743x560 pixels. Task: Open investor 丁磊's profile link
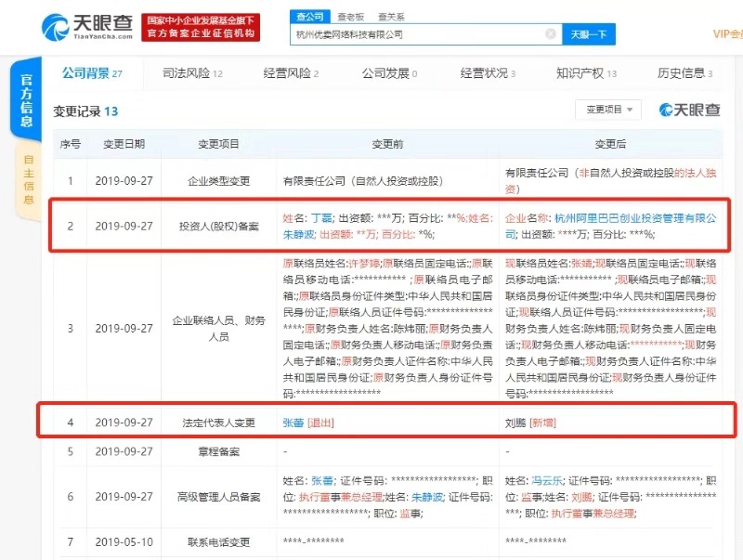(321, 218)
